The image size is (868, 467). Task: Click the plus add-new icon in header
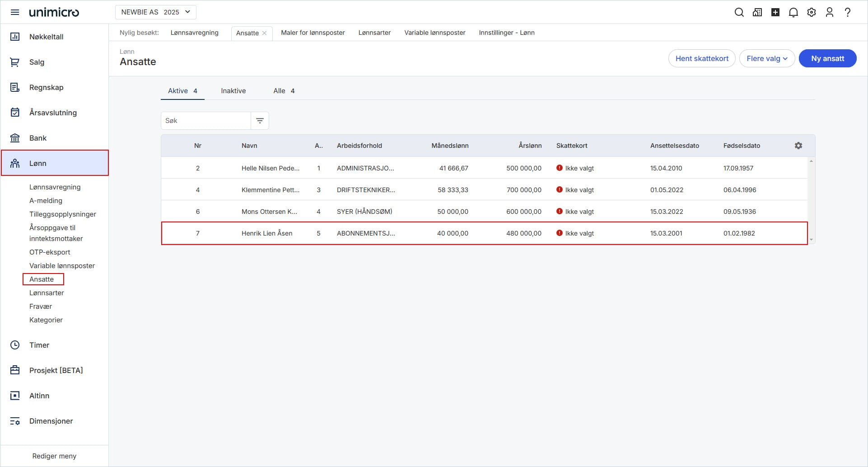click(x=775, y=12)
